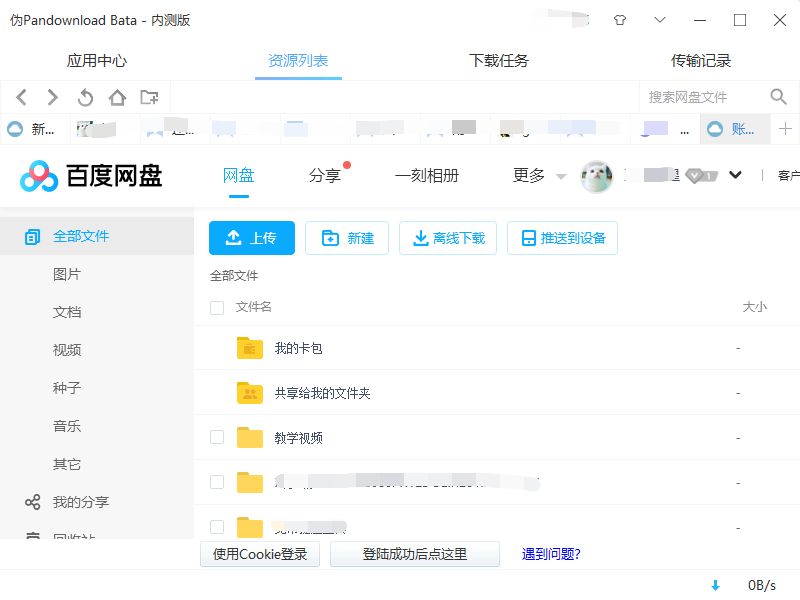Click the download speed arrow icon
800x600 pixels.
click(x=715, y=585)
